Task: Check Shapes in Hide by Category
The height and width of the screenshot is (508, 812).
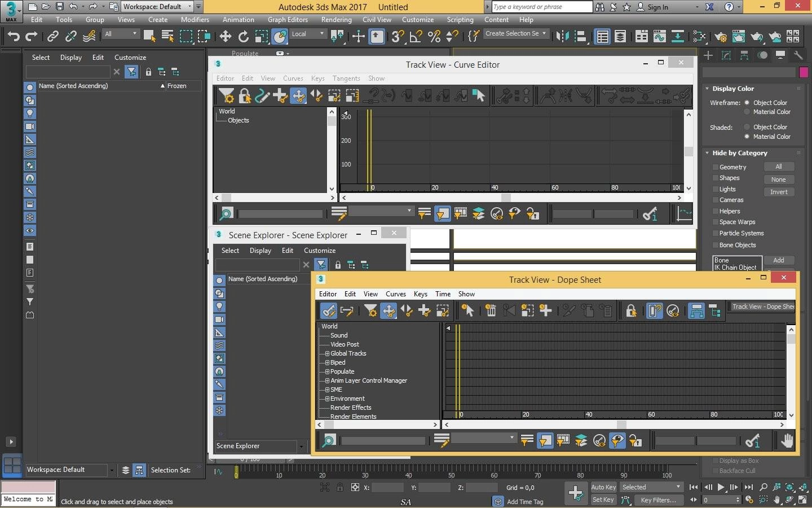Action: (x=715, y=178)
